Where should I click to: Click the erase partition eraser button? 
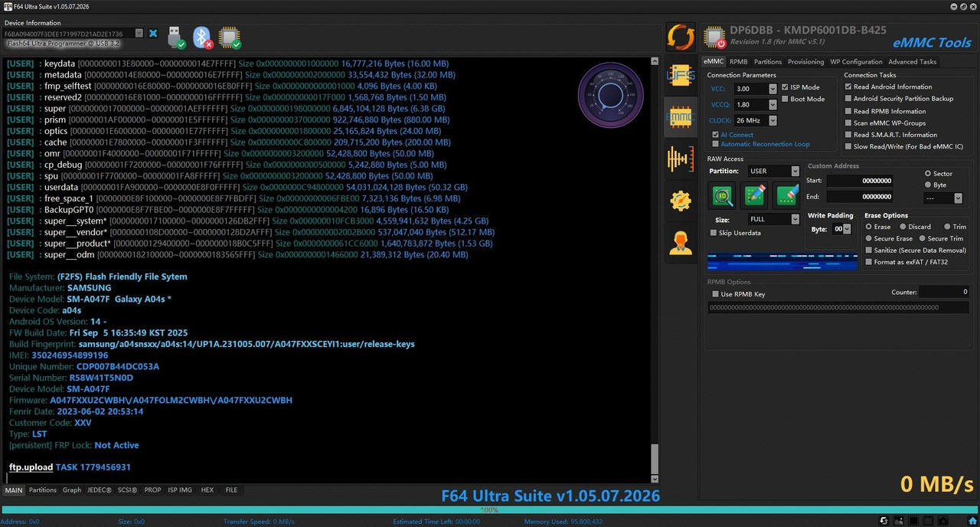(x=786, y=195)
